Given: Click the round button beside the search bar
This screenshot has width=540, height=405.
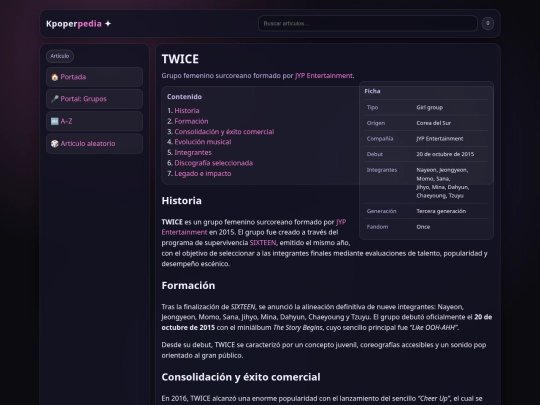Looking at the screenshot, I should pyautogui.click(x=488, y=23).
